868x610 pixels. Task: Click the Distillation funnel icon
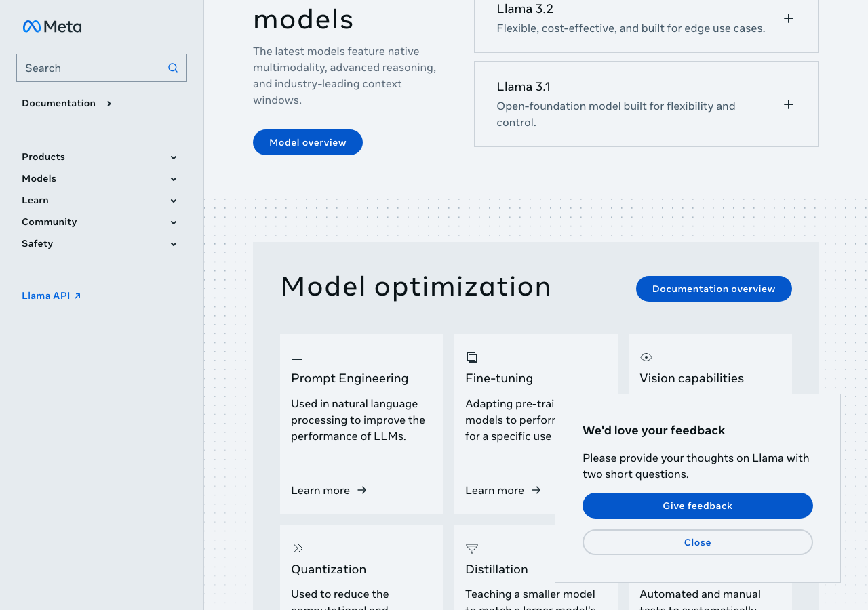[x=472, y=548]
